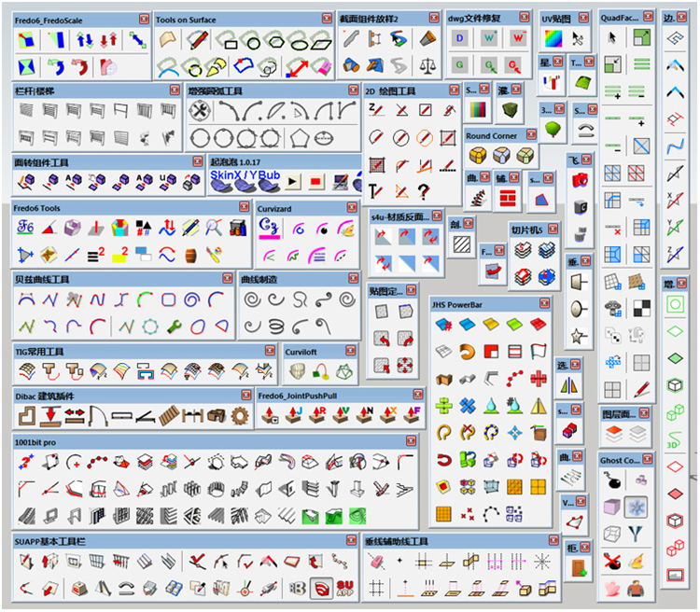Click the eraser icon in 垂线辅助线工具
The height and width of the screenshot is (612, 700).
tap(376, 562)
